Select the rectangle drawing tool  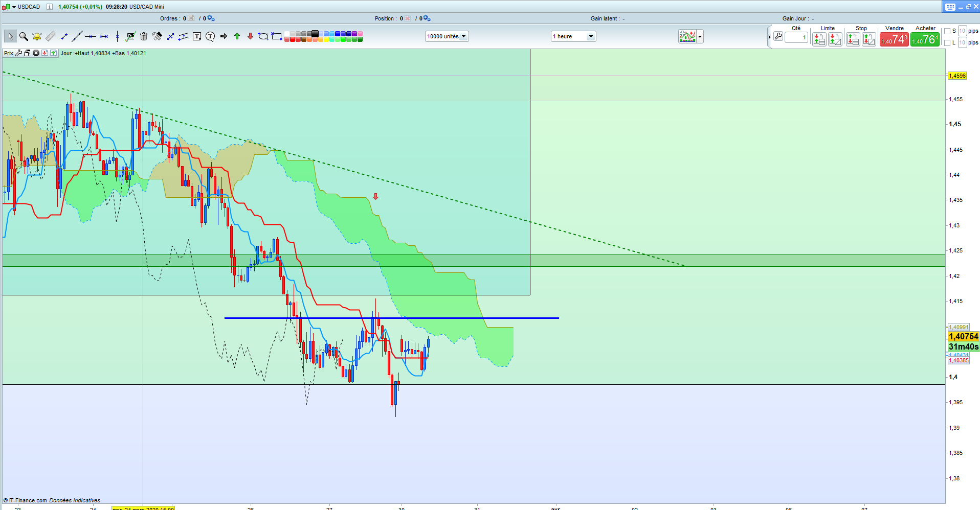pos(277,36)
